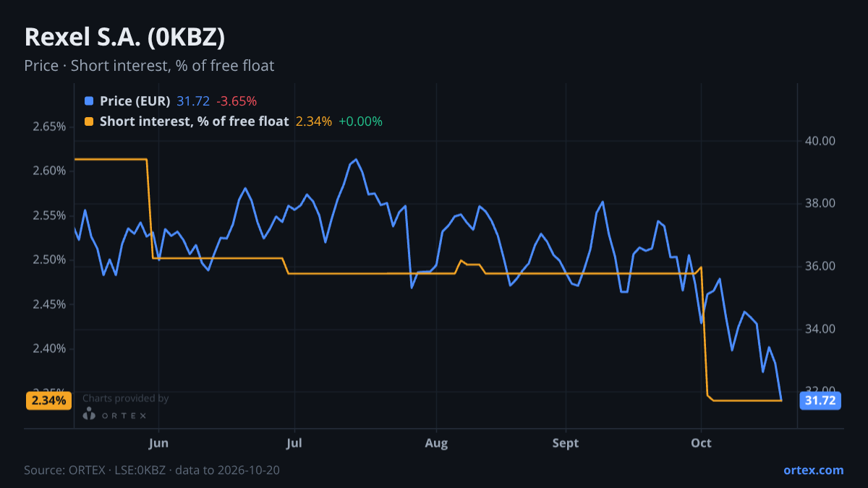Screen dimensions: 868x488
Task: Click the 2.45% left axis label
Action: tap(49, 304)
